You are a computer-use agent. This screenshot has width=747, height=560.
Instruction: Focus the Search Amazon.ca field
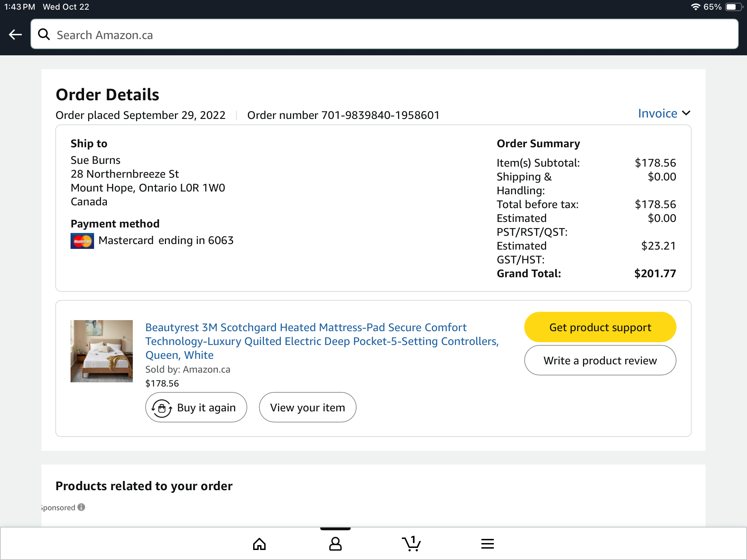click(385, 34)
